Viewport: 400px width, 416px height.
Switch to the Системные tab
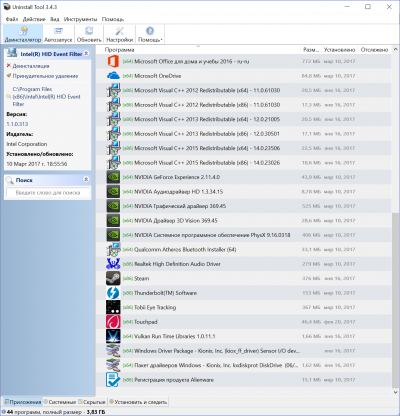(60, 402)
